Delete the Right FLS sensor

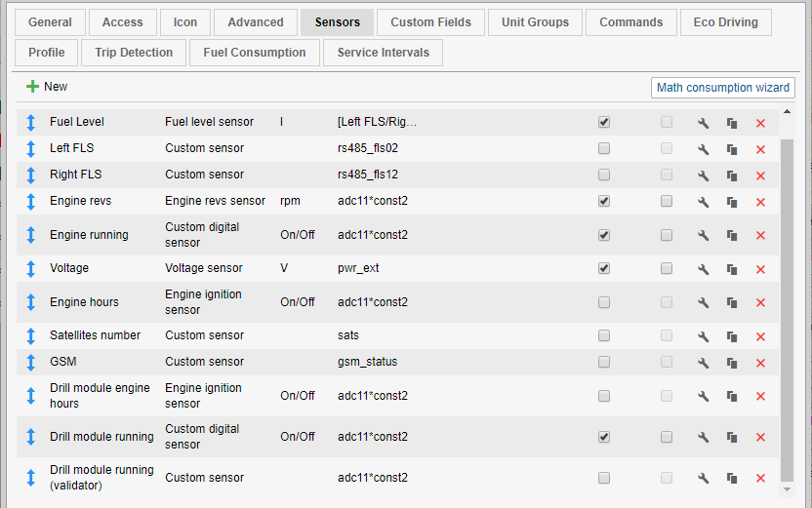click(760, 176)
